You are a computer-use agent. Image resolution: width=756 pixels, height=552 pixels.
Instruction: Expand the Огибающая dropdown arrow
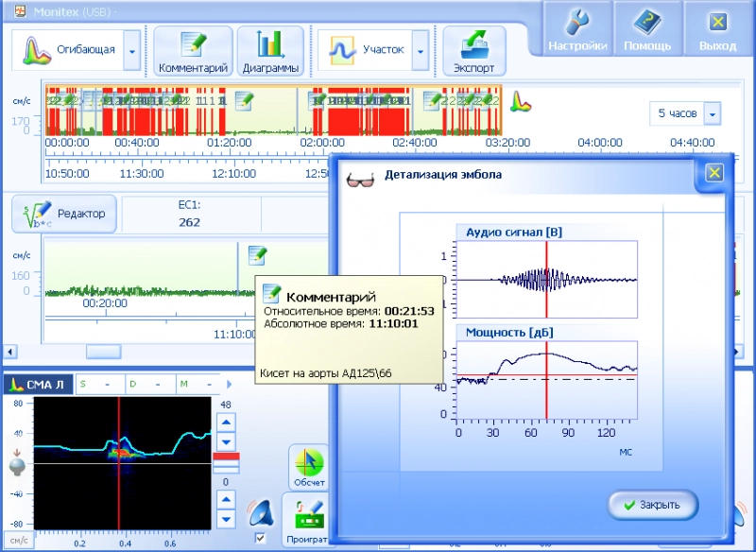(131, 50)
